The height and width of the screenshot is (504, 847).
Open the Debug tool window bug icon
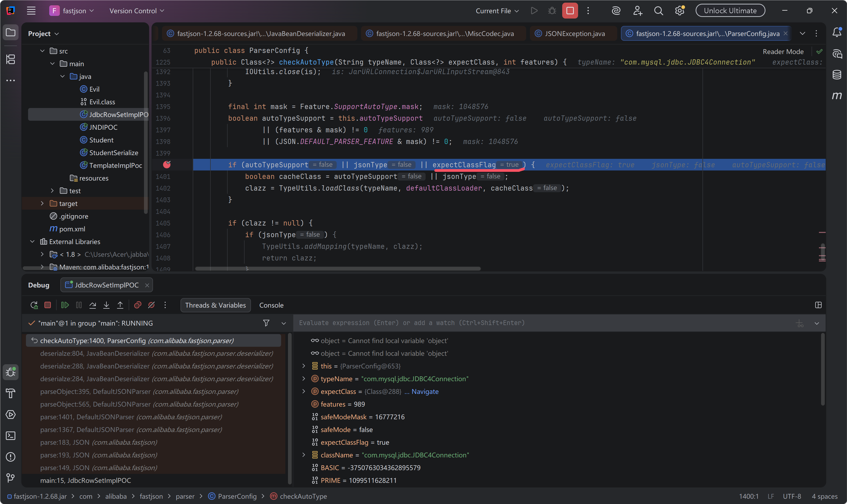click(x=11, y=372)
